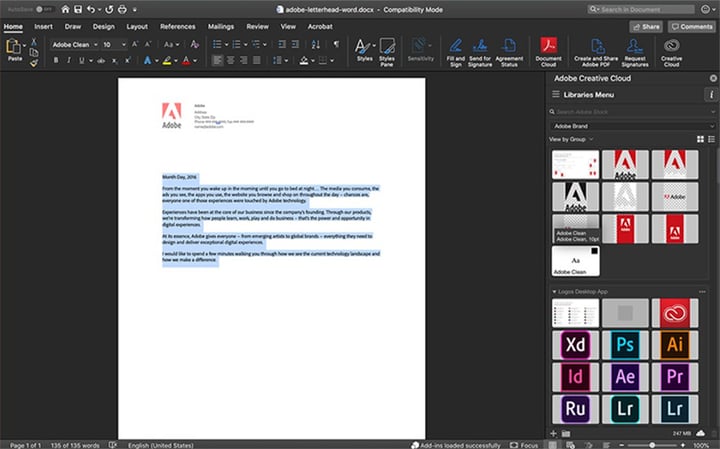Click the Comments button
The width and height of the screenshot is (720, 449).
coord(691,27)
